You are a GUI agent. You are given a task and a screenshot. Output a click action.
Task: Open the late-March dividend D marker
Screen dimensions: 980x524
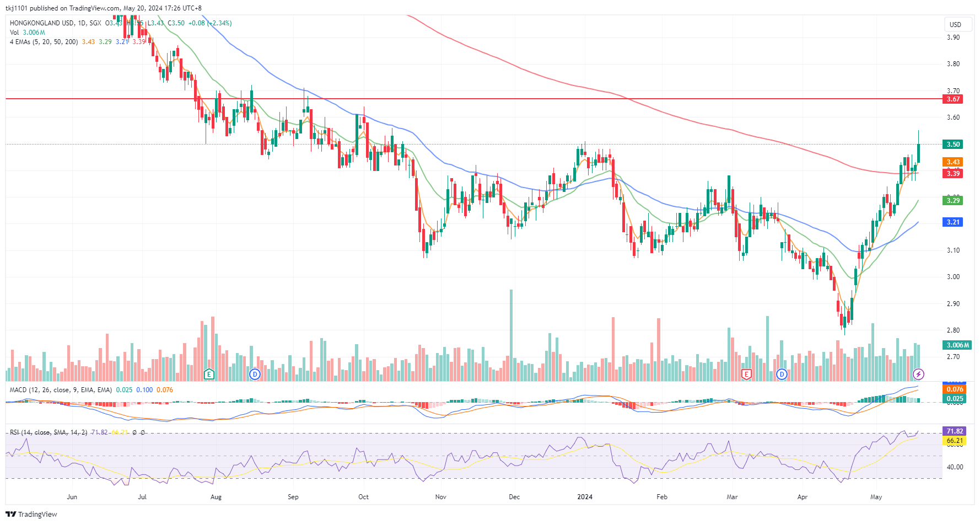coord(782,374)
